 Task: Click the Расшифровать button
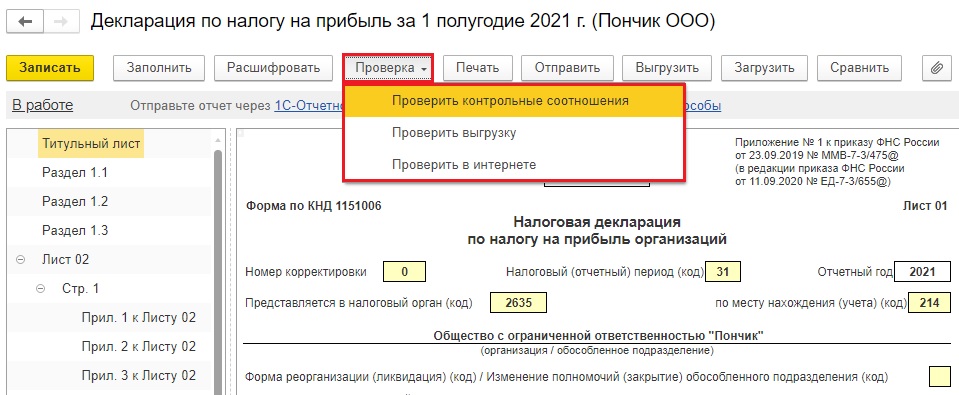coord(273,68)
